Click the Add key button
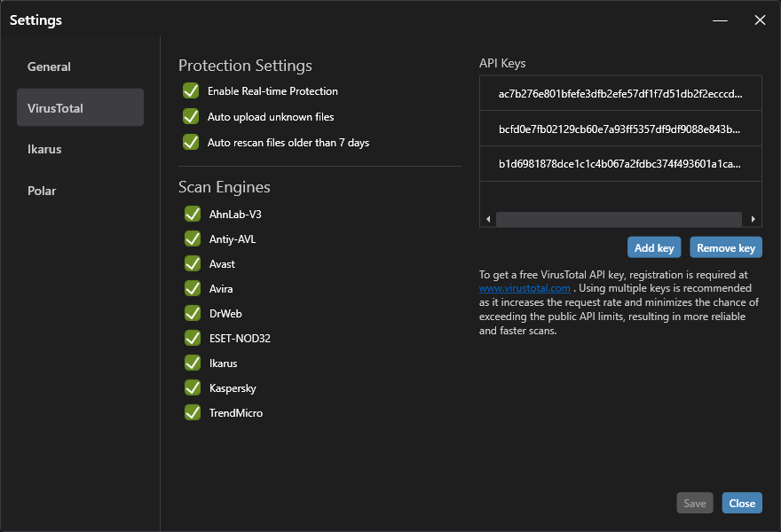 click(654, 248)
